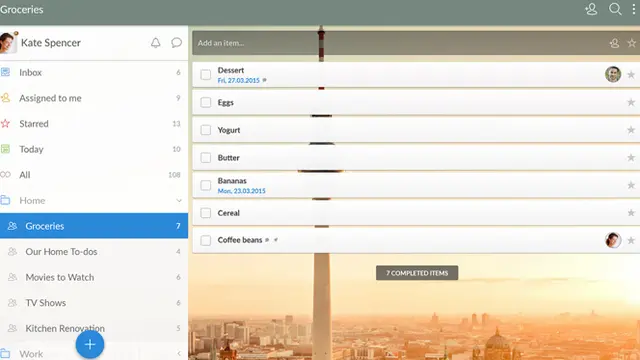Click assign person icon in Add an item bar
640x360 pixels.
tap(614, 43)
